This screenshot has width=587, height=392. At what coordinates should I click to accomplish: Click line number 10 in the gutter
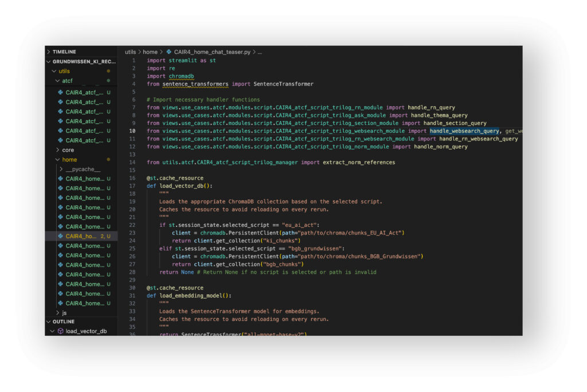pos(132,131)
